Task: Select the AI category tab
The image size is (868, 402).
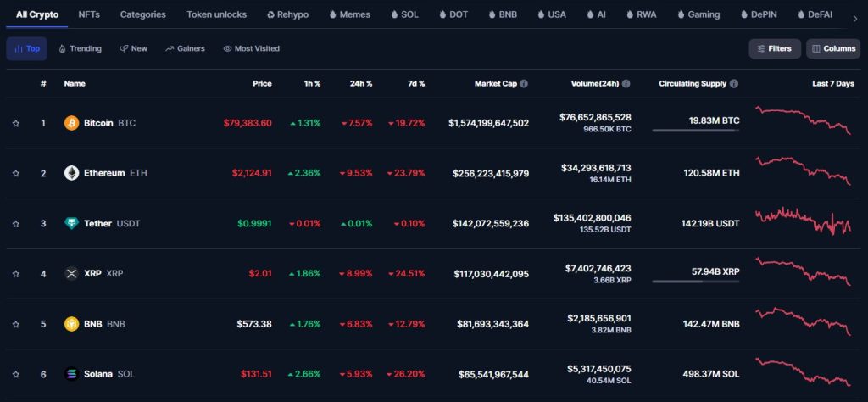Action: [596, 14]
